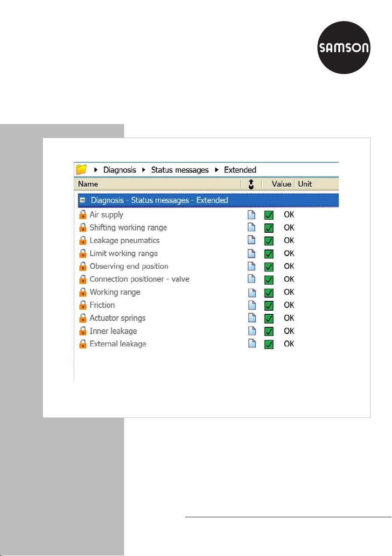The height and width of the screenshot is (556, 392).
Task: Select the Connection positioner - valve label
Action: pos(140,279)
